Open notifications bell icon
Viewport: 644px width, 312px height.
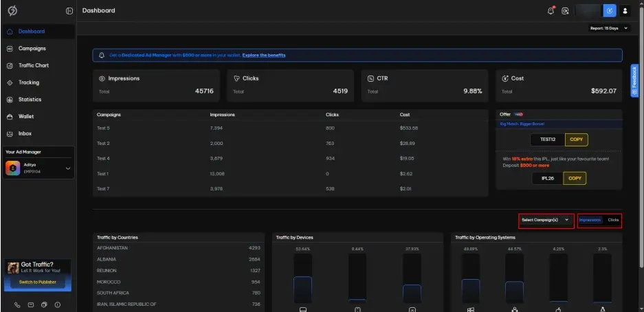click(551, 11)
